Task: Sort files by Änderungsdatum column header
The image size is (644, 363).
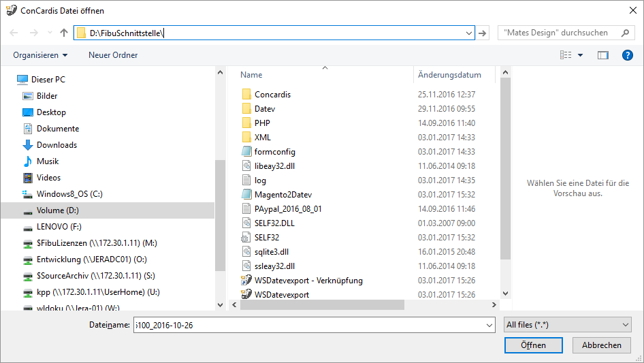Action: click(449, 75)
